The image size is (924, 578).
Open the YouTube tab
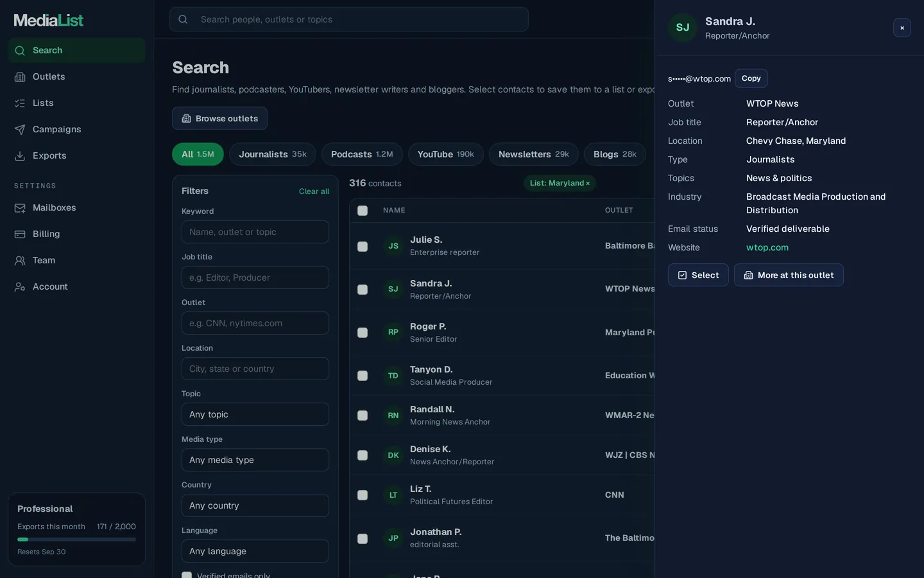(446, 154)
